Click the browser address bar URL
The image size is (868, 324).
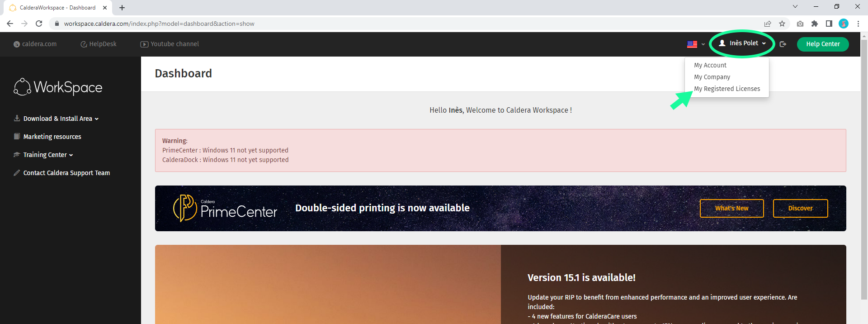tap(159, 24)
